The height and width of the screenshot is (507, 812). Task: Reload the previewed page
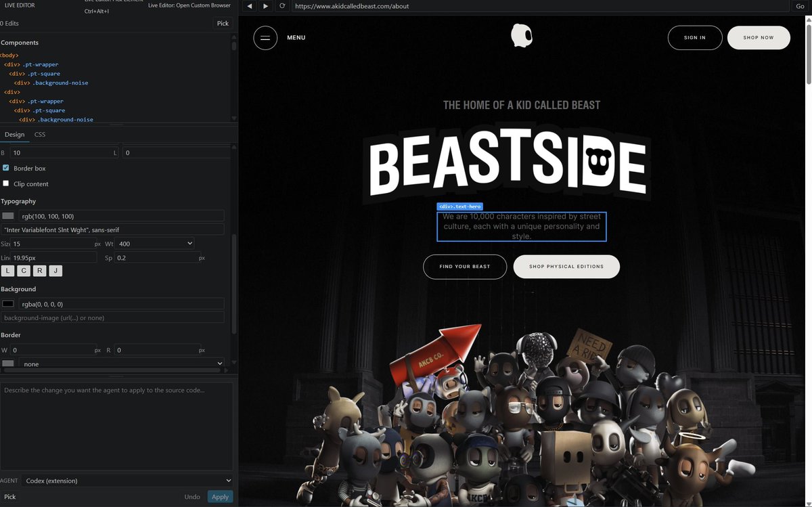[x=282, y=6]
